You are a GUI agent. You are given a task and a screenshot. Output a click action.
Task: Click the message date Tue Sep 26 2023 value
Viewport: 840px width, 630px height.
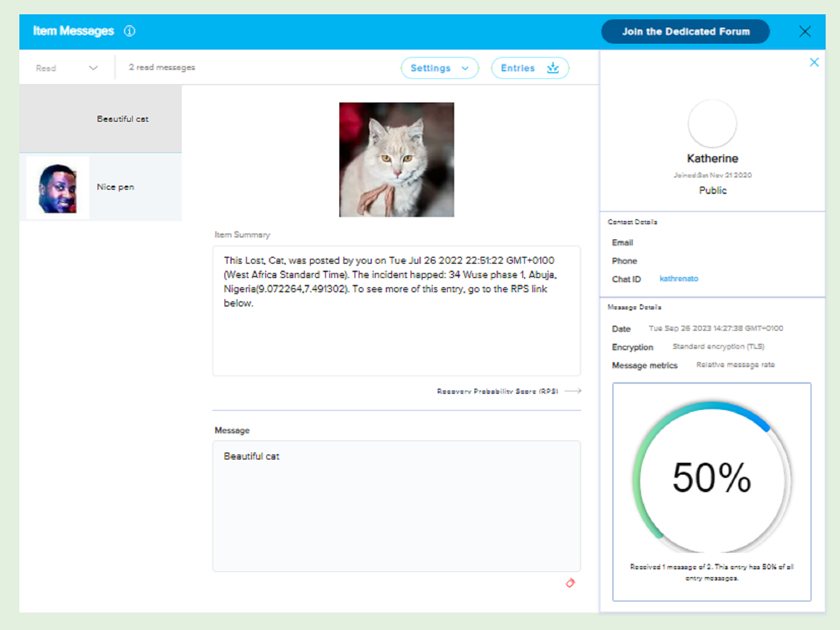point(716,329)
